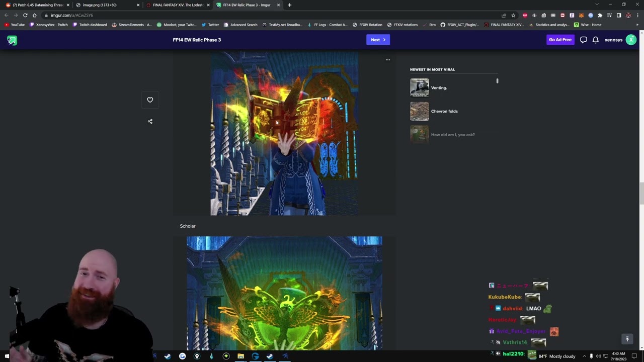The width and height of the screenshot is (644, 362).
Task: Open the share-page icon in address bar
Action: tap(504, 15)
